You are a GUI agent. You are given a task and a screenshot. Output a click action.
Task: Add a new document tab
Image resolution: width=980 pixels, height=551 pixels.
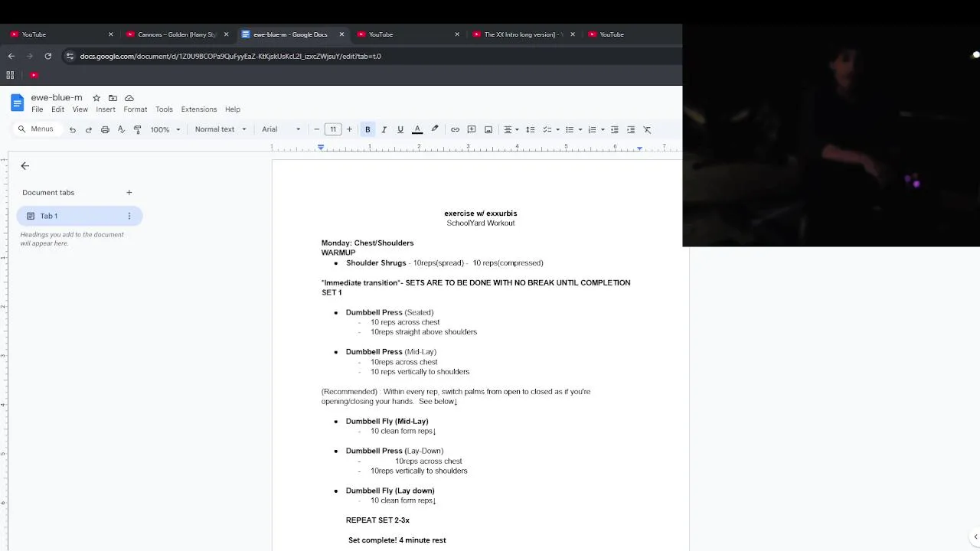coord(129,193)
